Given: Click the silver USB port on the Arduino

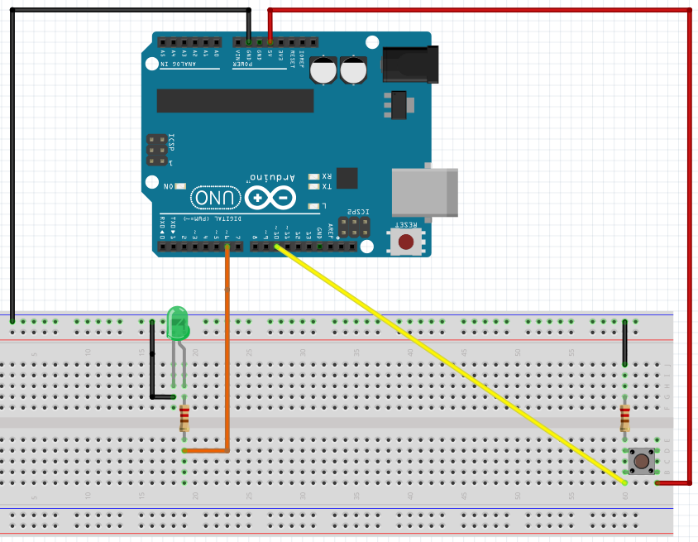Looking at the screenshot, I should pyautogui.click(x=427, y=190).
